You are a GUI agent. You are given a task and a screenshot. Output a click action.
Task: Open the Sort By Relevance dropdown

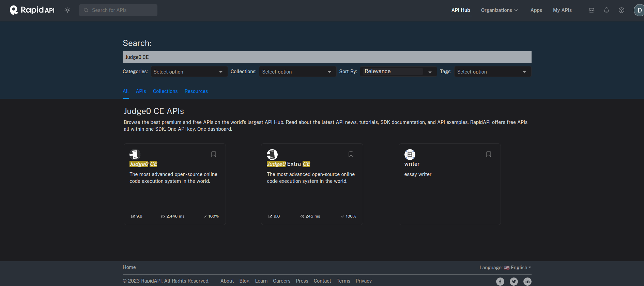398,71
